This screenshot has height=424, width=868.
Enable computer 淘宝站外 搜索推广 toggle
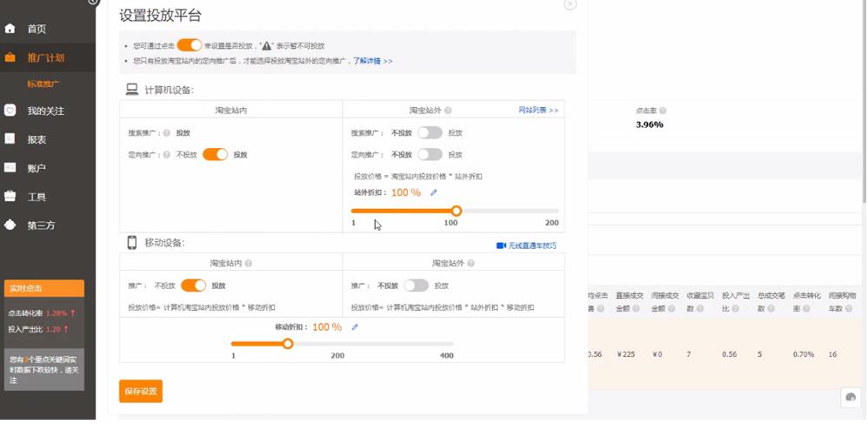(x=430, y=133)
